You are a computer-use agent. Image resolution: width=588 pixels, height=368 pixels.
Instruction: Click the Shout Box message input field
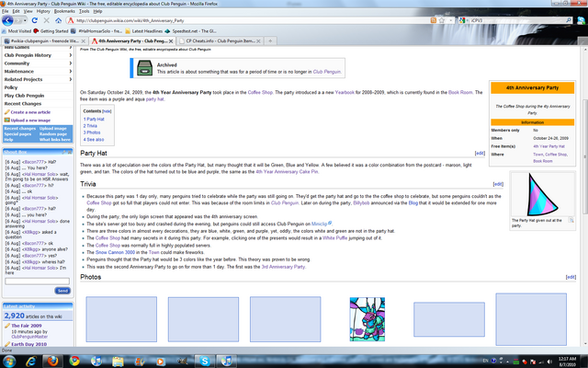(x=37, y=282)
